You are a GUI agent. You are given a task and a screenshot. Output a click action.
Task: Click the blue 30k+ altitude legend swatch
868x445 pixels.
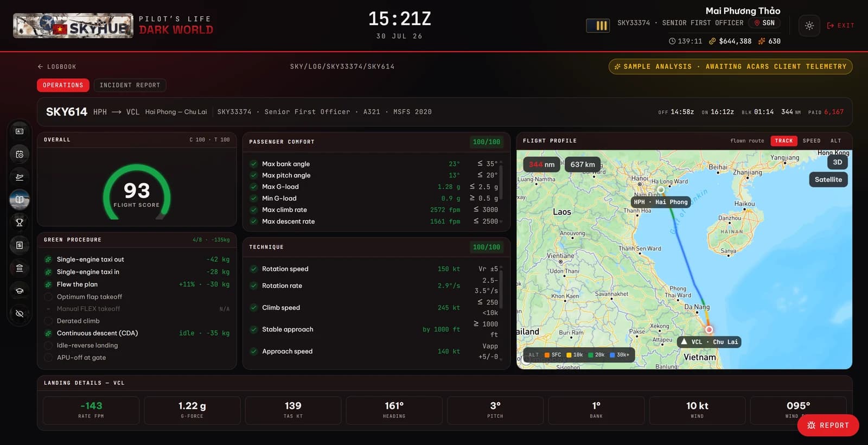pos(612,355)
